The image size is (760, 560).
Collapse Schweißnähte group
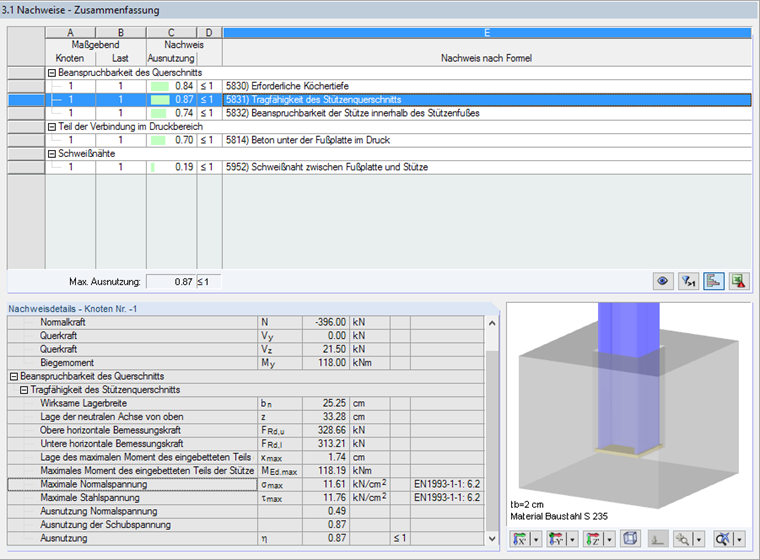(52, 154)
